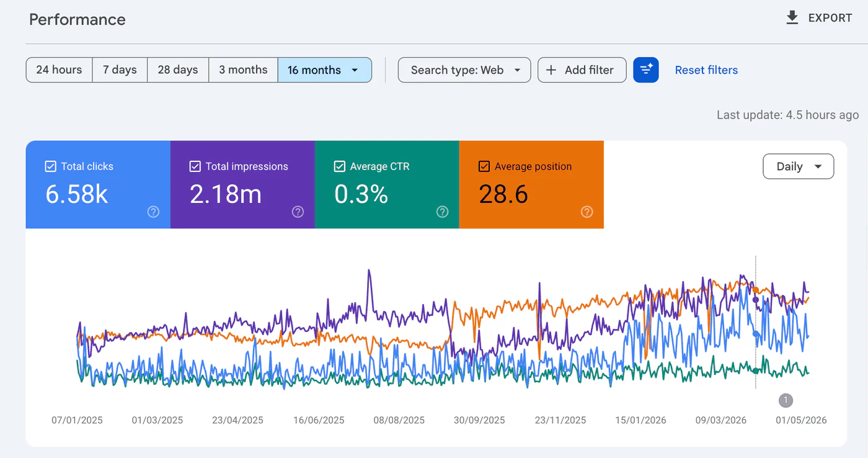Click help icon on Average position card
Screen dimensions: 868x458
pos(587,212)
